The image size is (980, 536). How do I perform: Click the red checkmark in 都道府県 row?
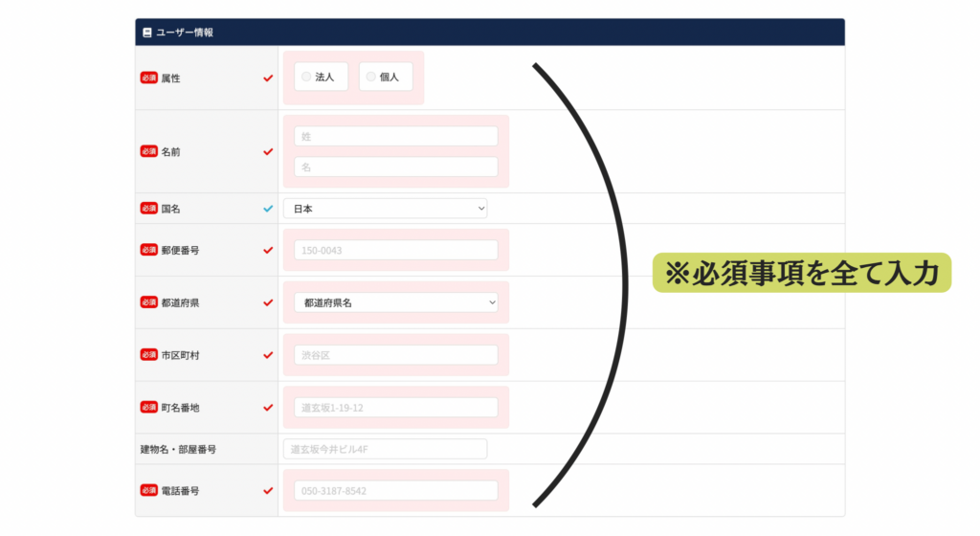[268, 302]
